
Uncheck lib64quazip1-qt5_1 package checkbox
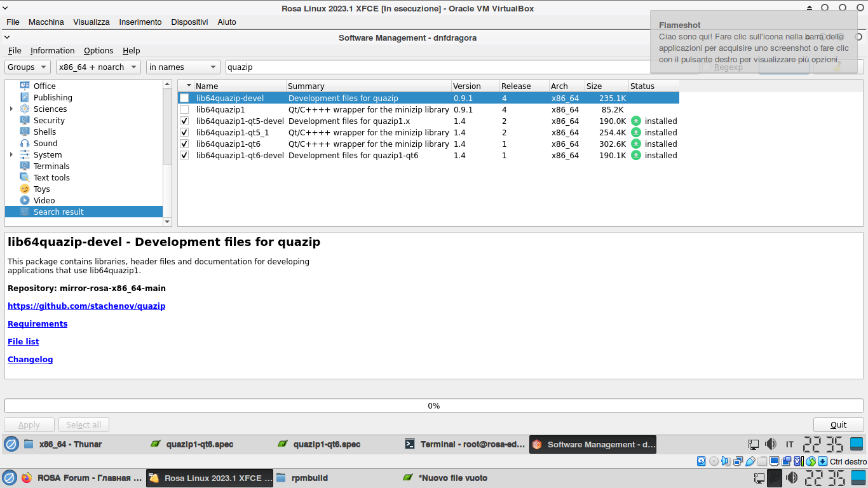click(x=184, y=132)
